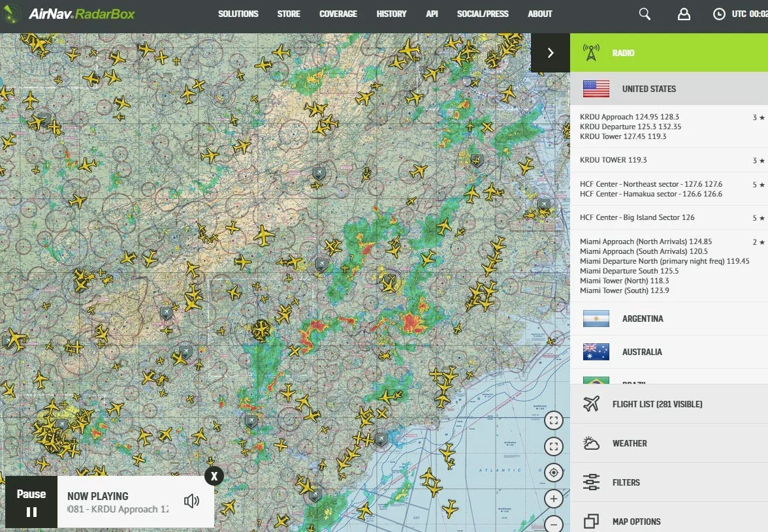Open the Store menu item
768x532 pixels.
pyautogui.click(x=289, y=14)
